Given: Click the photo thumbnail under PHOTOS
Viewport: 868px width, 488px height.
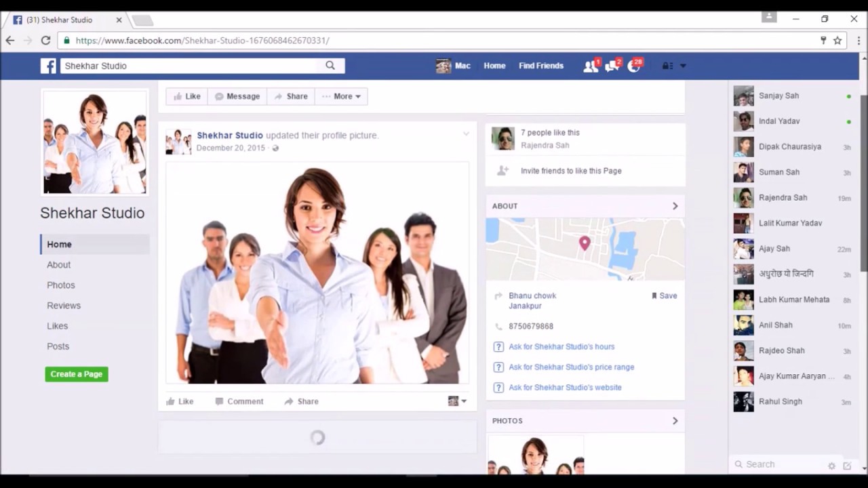Looking at the screenshot, I should [x=536, y=455].
